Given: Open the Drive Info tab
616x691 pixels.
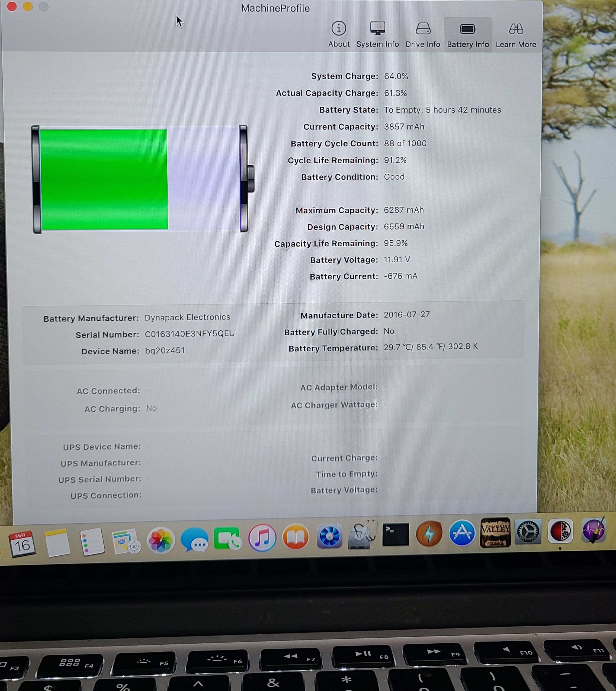Looking at the screenshot, I should (x=423, y=34).
